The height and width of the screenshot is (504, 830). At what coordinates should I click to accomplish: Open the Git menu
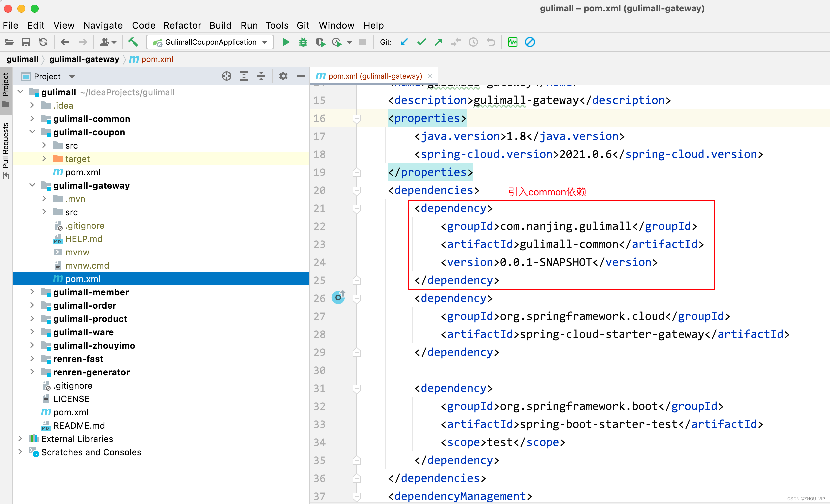[x=303, y=25]
